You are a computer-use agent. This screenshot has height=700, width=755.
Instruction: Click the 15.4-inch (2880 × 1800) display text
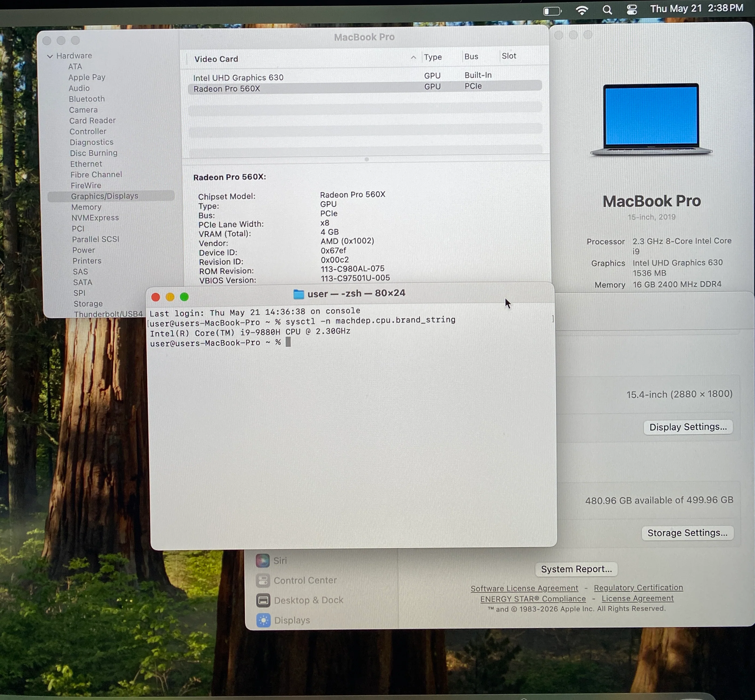[680, 394]
